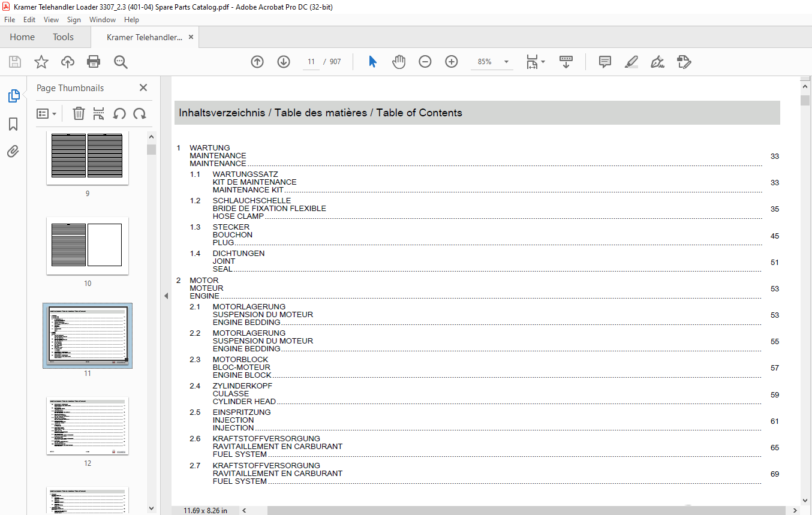The width and height of the screenshot is (812, 515).
Task: Click the HOSE CLAMP contents entry
Action: (x=238, y=216)
